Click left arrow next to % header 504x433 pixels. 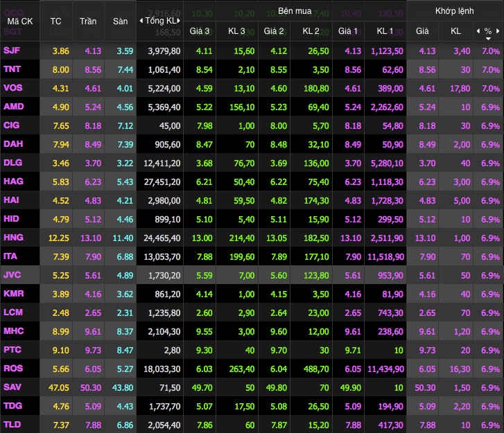[x=478, y=31]
